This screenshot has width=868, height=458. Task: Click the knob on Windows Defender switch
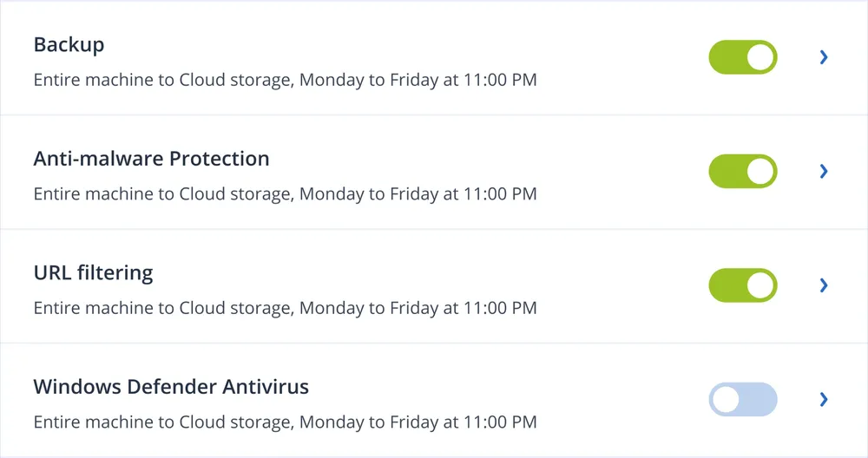point(726,399)
